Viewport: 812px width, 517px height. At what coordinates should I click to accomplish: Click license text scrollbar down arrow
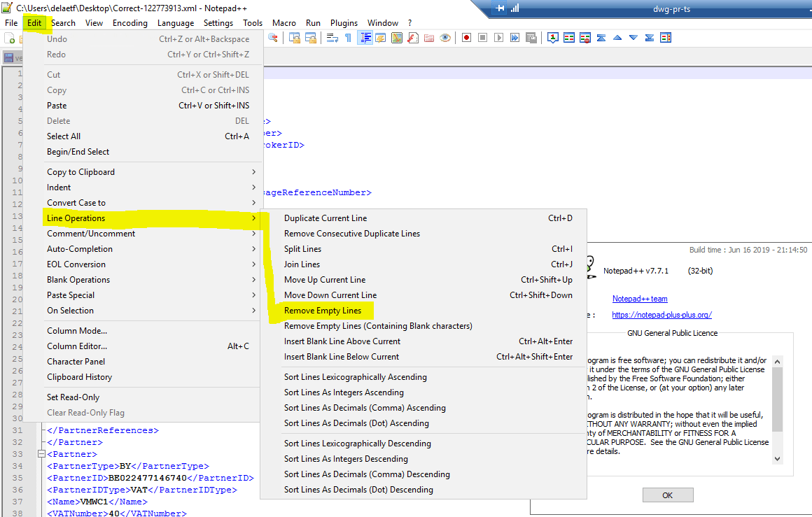[777, 458]
